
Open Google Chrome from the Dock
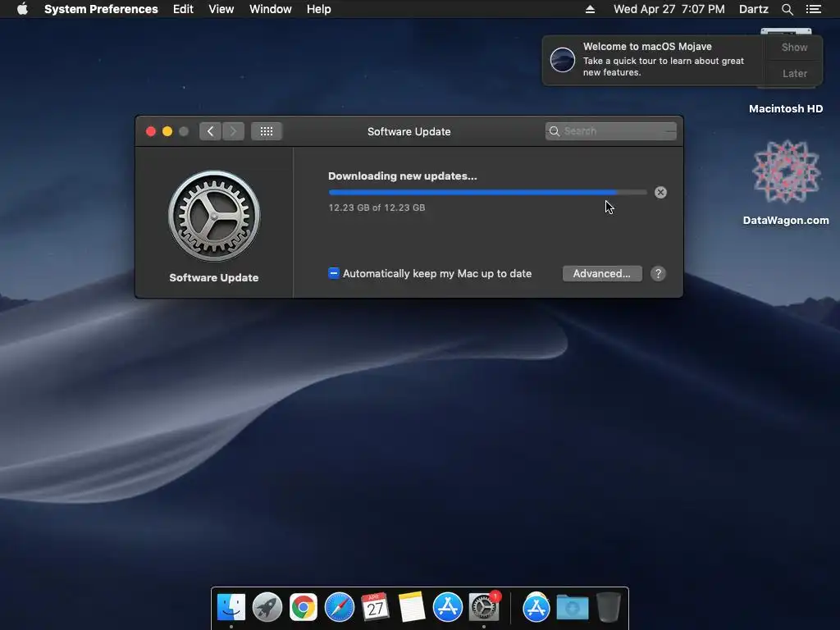[304, 607]
